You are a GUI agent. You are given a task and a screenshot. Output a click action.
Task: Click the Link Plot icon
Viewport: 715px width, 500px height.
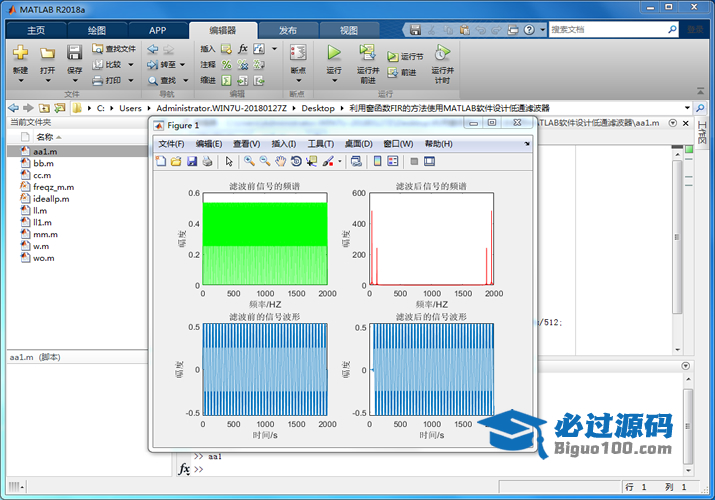point(356,161)
